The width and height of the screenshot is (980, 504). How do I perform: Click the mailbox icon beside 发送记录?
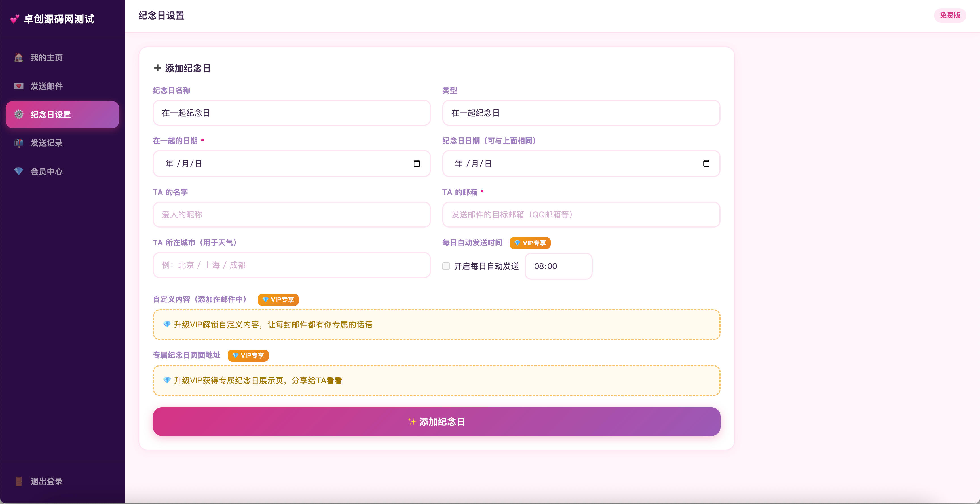click(x=19, y=143)
